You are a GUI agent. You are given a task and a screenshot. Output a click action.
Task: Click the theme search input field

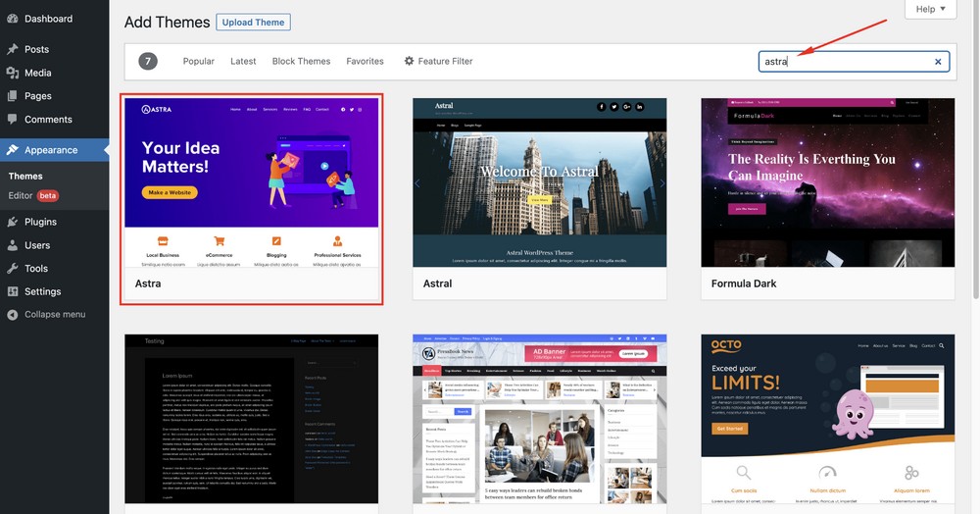pos(843,62)
